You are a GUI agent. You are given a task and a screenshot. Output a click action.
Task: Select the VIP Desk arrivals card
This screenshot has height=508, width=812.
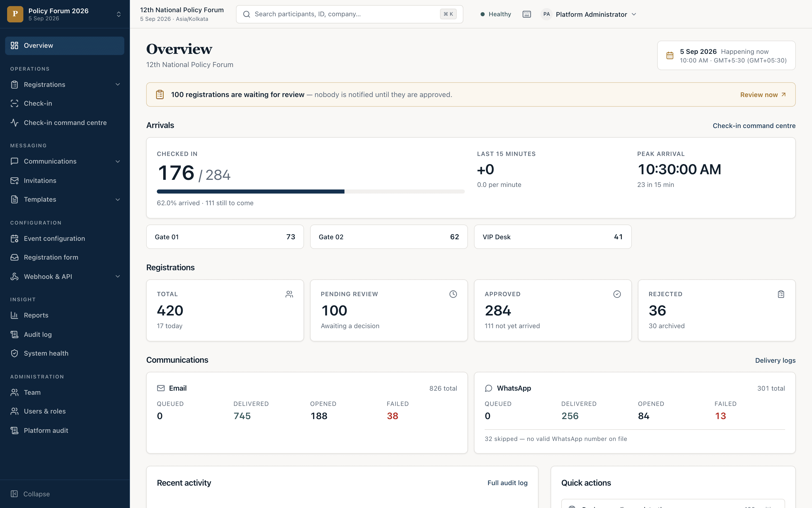[x=553, y=237]
